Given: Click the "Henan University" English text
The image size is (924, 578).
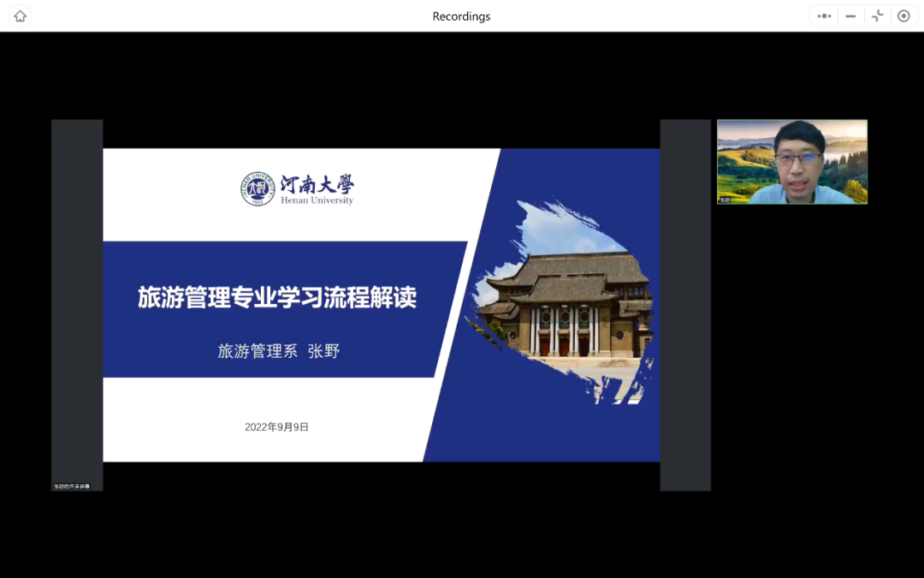Looking at the screenshot, I should point(317,201).
